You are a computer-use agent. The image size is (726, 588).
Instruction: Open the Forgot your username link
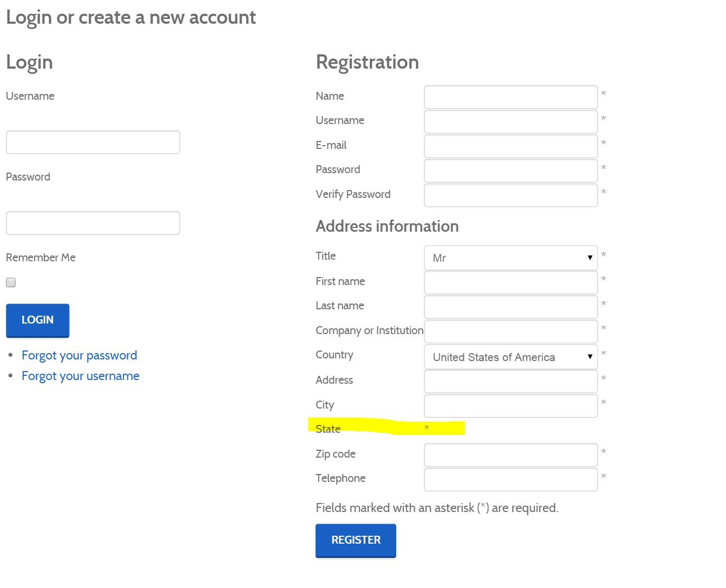(x=80, y=376)
